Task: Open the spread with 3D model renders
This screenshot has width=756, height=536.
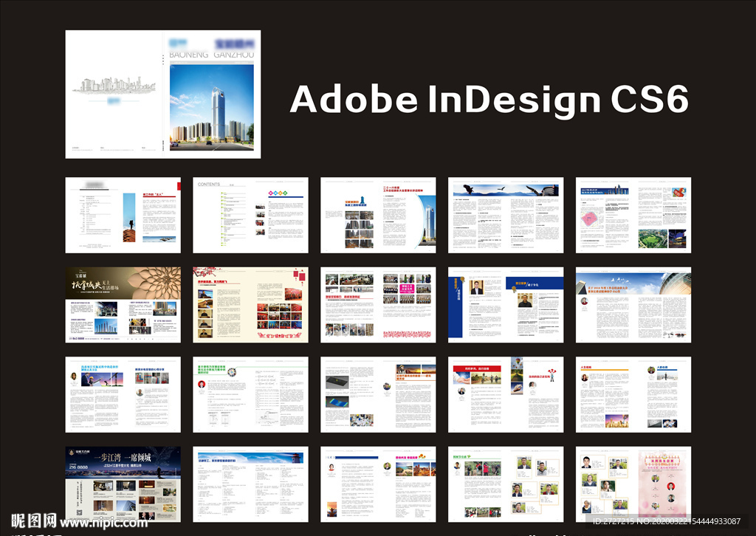Action: pos(378,394)
